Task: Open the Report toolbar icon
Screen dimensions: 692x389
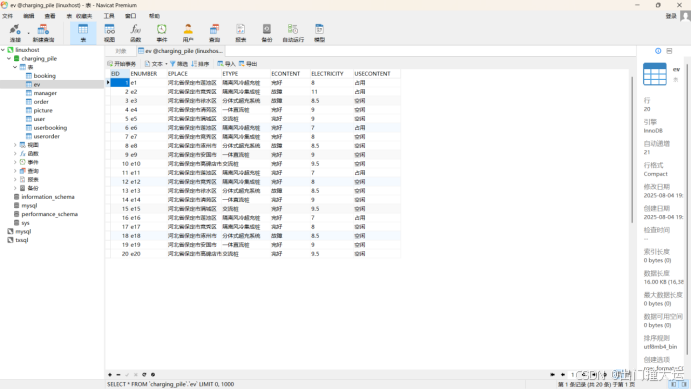Action: (x=241, y=33)
